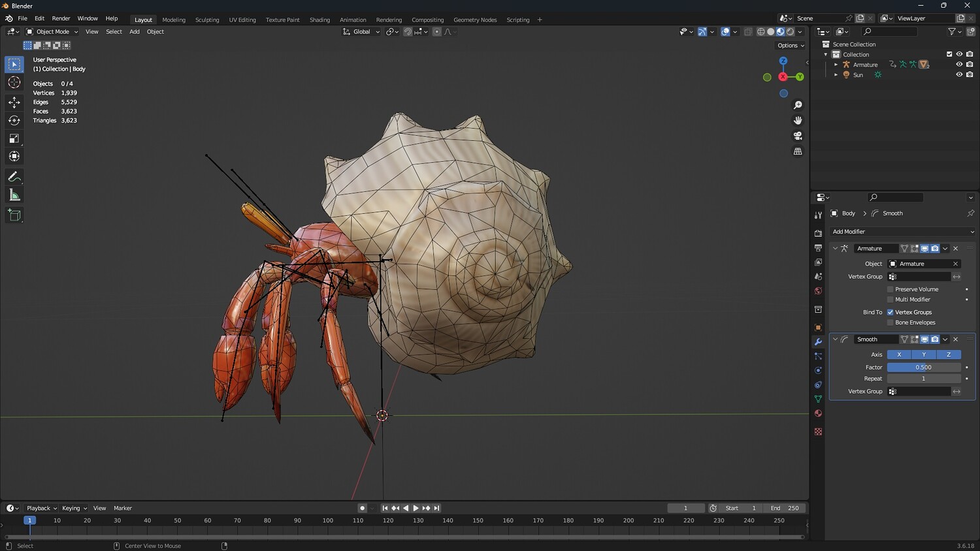Choose the Rotate tool
The width and height of the screenshot is (980, 551).
click(14, 120)
